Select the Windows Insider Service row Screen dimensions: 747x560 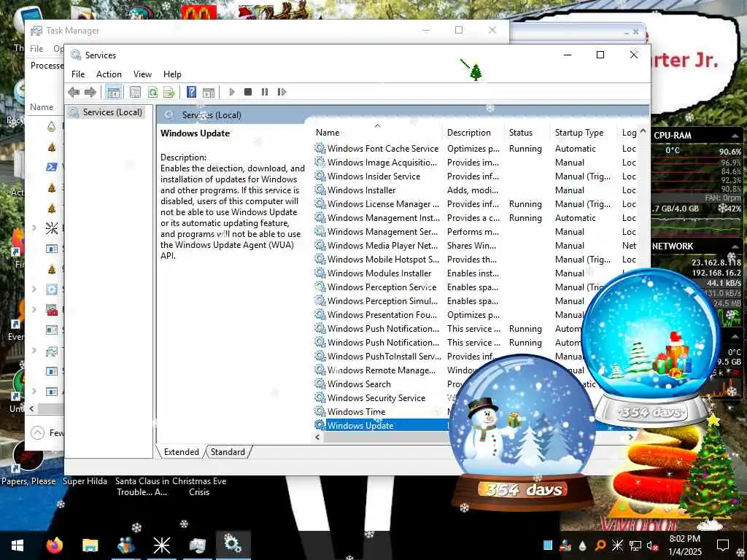[476, 176]
